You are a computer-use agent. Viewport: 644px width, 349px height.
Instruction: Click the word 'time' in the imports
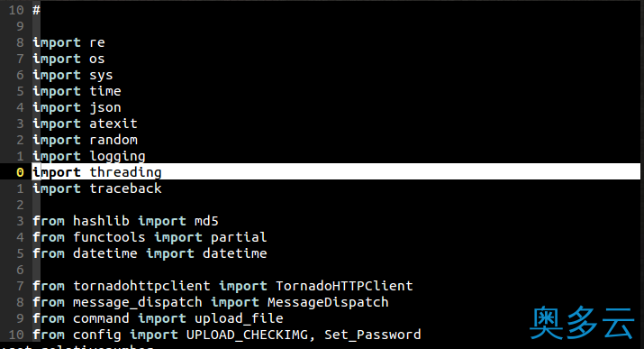(105, 91)
